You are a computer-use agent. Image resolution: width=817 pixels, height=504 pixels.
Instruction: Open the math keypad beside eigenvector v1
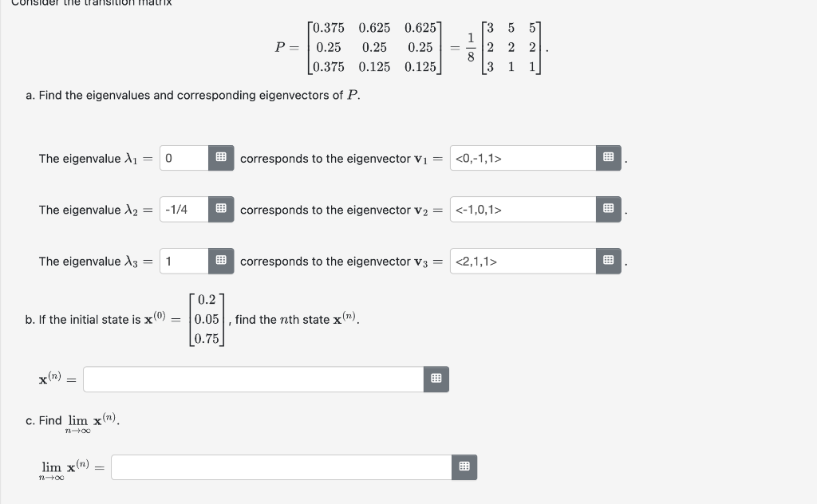[x=608, y=158]
